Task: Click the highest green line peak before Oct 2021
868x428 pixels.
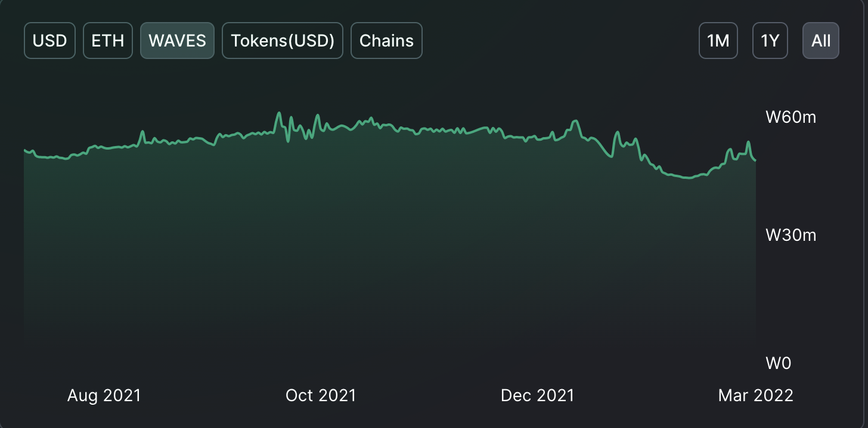Action: point(278,113)
